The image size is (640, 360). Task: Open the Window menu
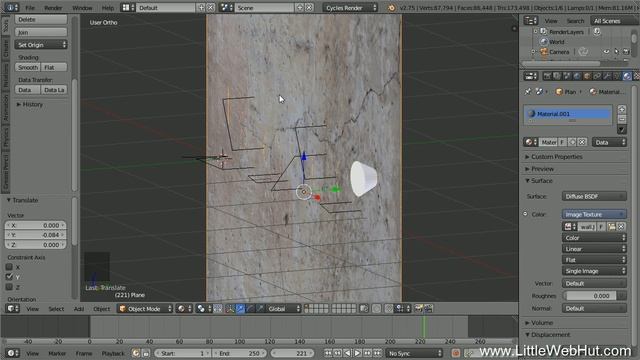[x=82, y=8]
